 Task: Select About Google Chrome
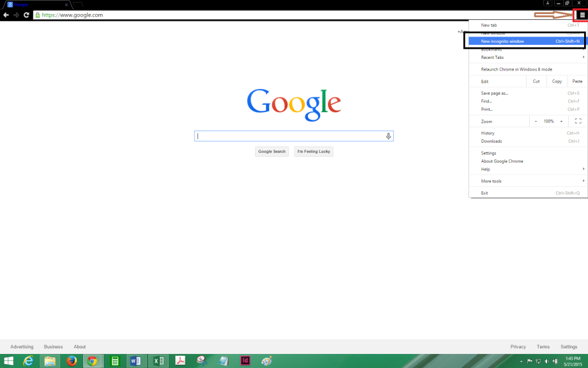528,161
